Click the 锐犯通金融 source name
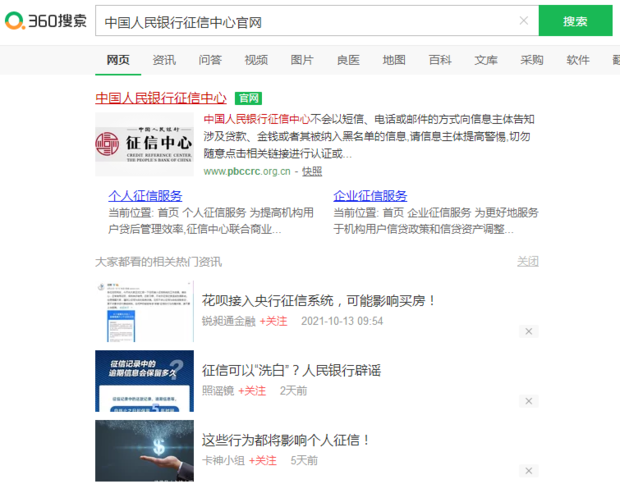 point(229,321)
